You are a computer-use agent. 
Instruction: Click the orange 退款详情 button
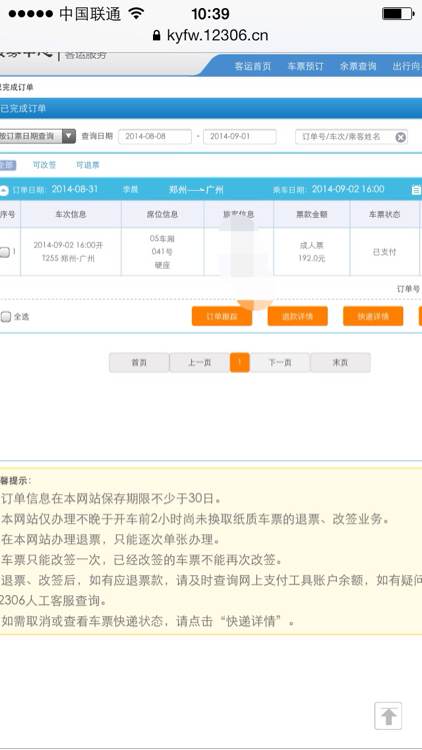[x=298, y=316]
